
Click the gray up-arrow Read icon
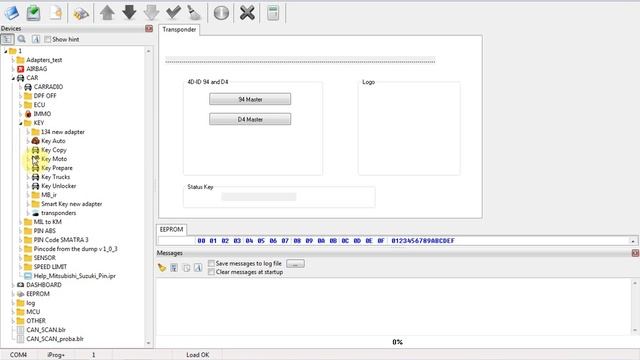107,13
